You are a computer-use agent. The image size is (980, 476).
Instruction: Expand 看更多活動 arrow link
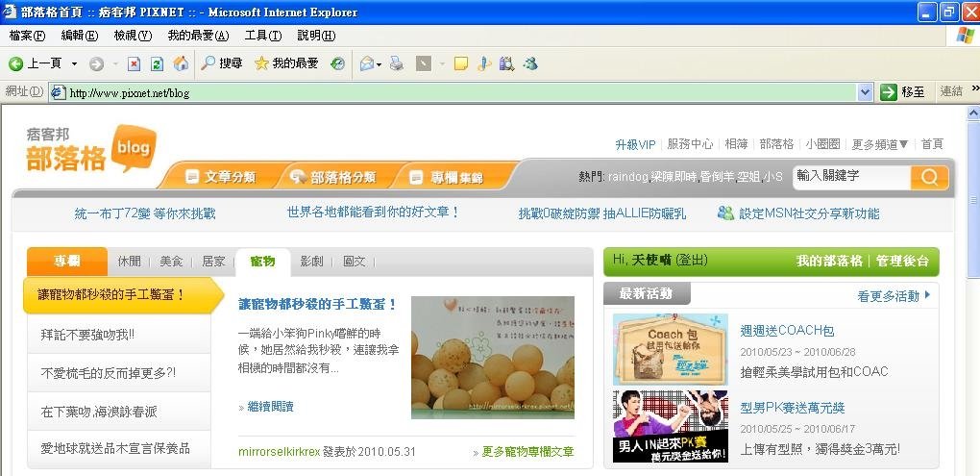pyautogui.click(x=894, y=296)
